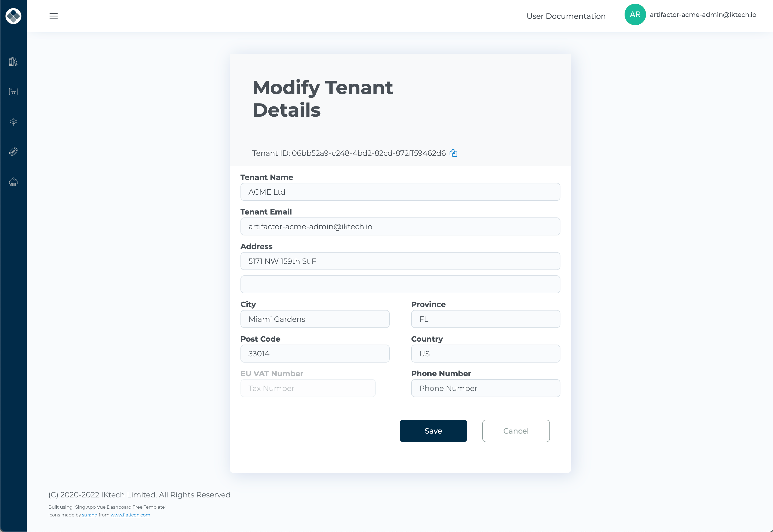Image resolution: width=773 pixels, height=532 pixels.
Task: Select the tag/label icon in sidebar
Action: 13,151
